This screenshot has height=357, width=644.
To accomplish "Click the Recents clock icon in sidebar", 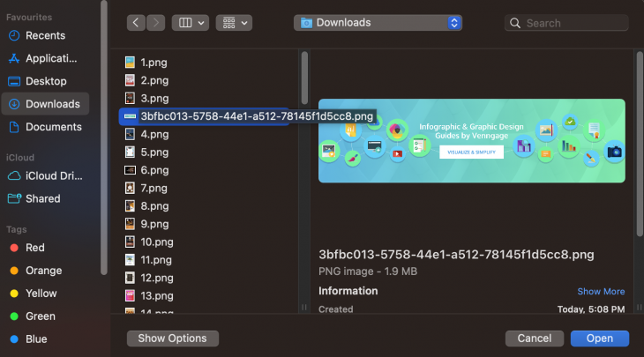I will (x=14, y=35).
